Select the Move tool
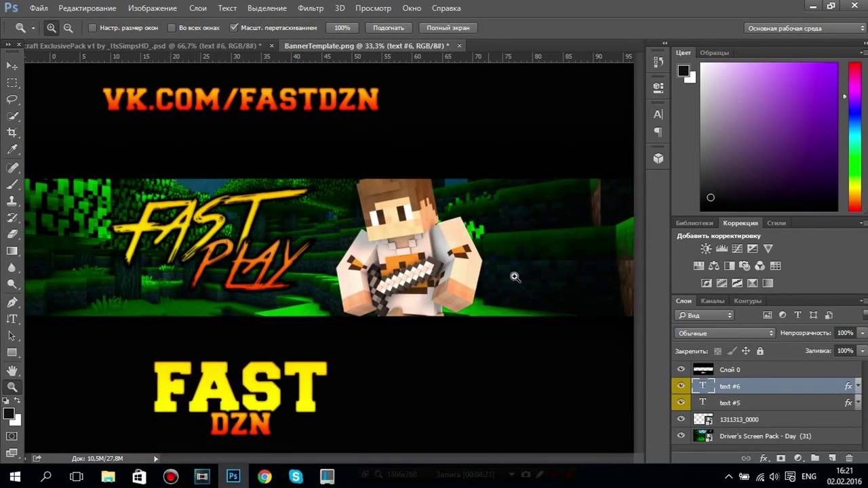This screenshot has height=488, width=868. 12,66
